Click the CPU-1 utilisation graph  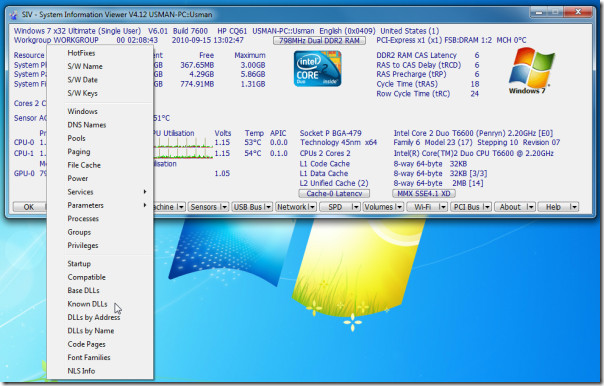[x=183, y=154]
